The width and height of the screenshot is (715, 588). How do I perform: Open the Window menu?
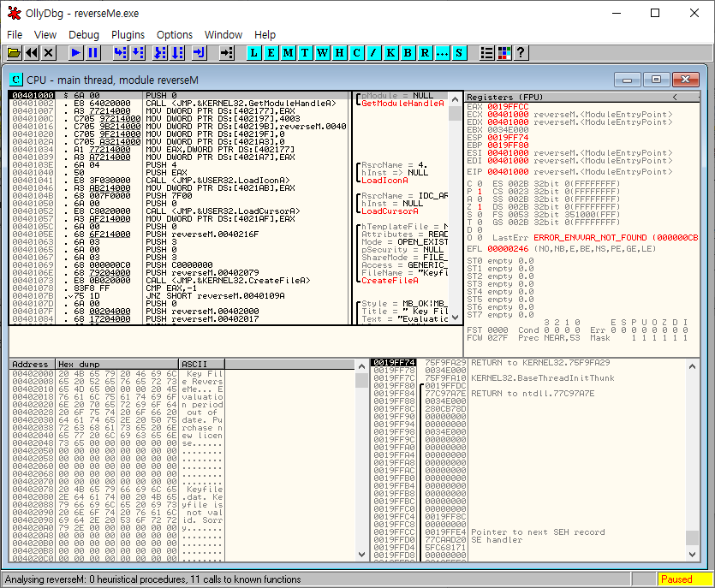[223, 34]
